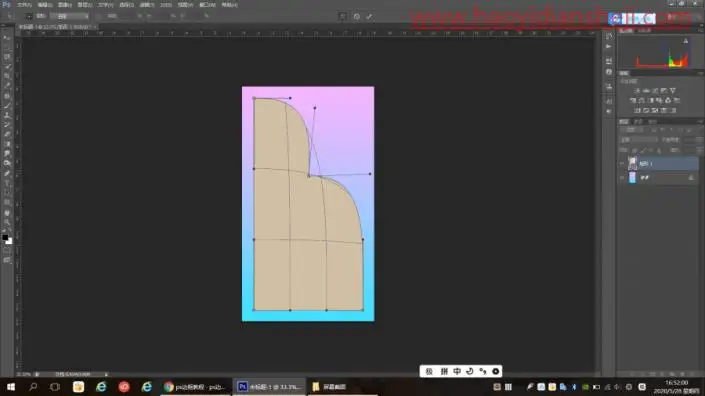Click the histogram cache warning triangle
This screenshot has width=705, height=396.
[x=685, y=41]
